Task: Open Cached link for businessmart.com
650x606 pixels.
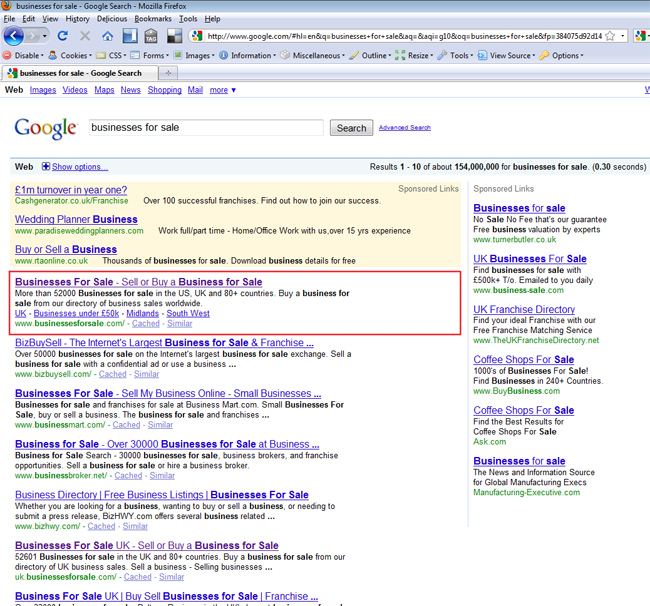Action: (126, 425)
